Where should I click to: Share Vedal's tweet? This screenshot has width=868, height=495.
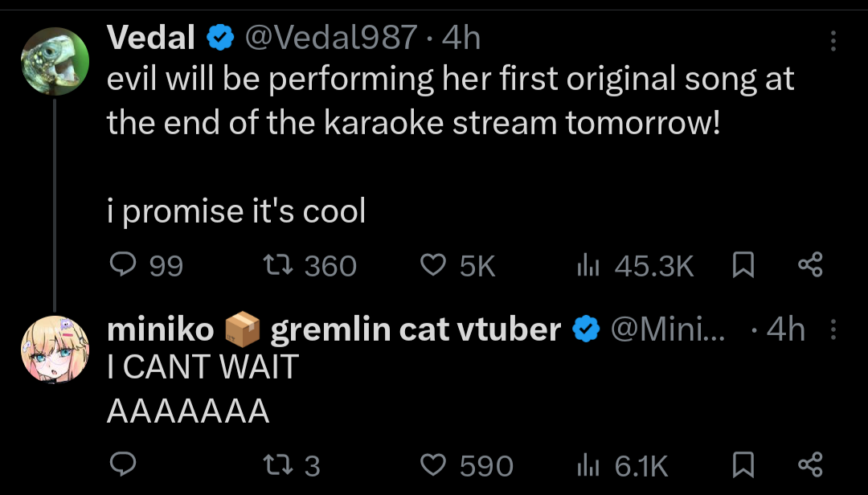click(x=809, y=265)
